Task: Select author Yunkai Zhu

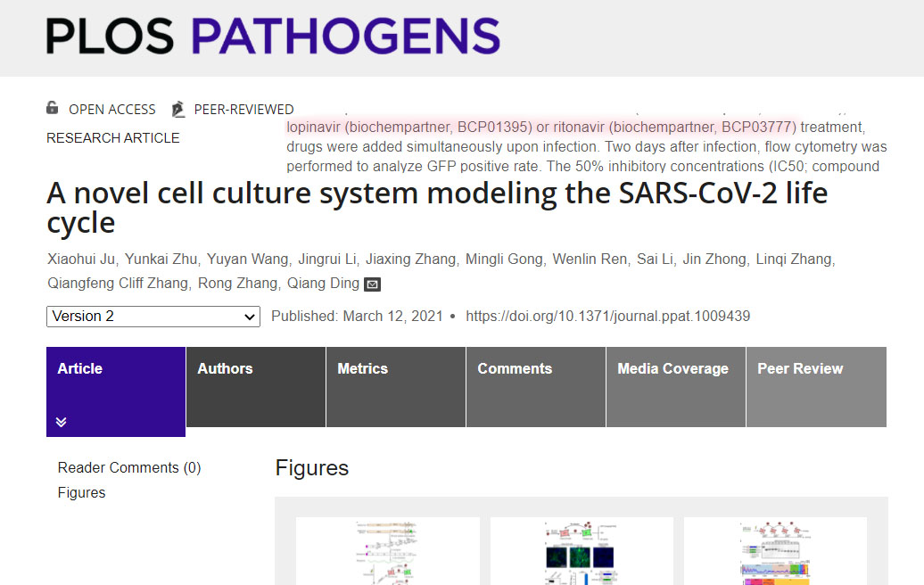Action: 161,260
